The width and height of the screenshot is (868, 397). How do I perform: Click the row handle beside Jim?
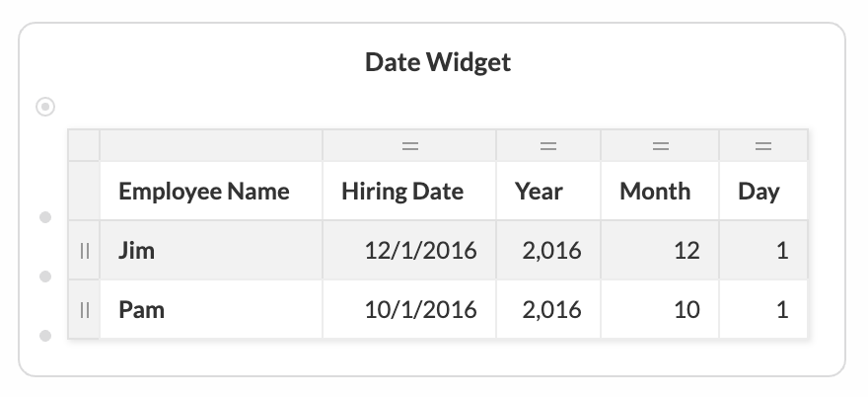tap(85, 251)
